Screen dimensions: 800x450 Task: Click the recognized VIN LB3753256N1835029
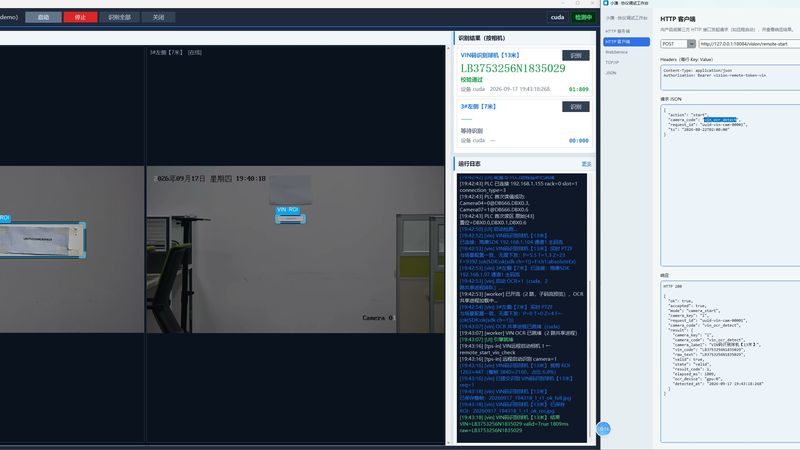pos(513,68)
